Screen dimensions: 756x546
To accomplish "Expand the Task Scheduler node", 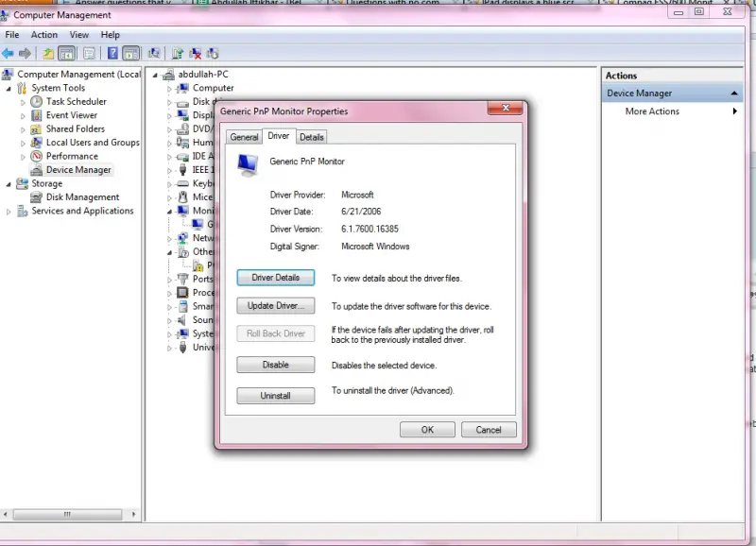I will (23, 102).
